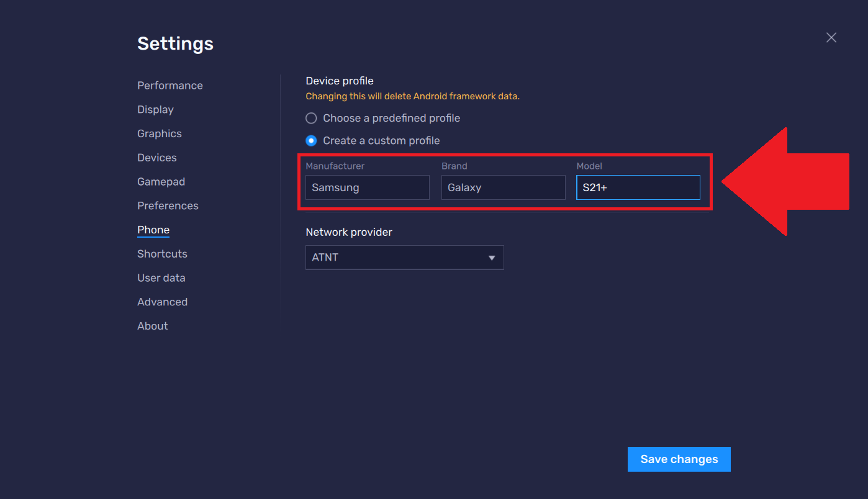
Task: Click the Manufacturer input field
Action: point(367,187)
